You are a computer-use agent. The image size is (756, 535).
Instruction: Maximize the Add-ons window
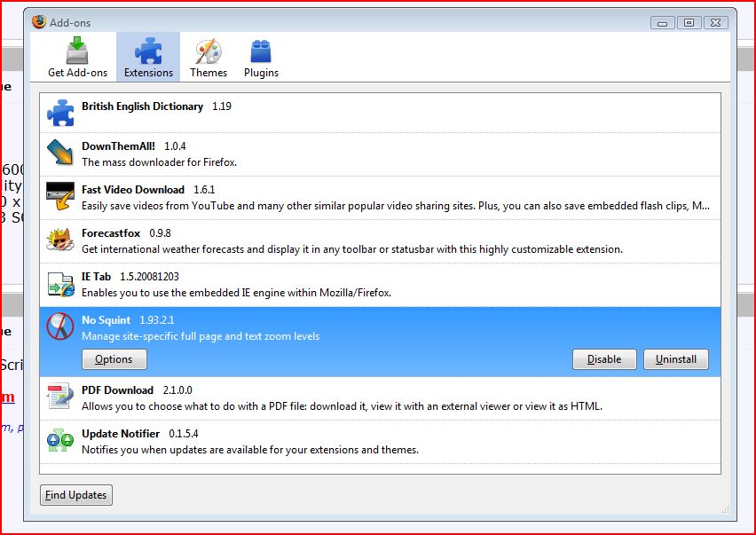689,23
